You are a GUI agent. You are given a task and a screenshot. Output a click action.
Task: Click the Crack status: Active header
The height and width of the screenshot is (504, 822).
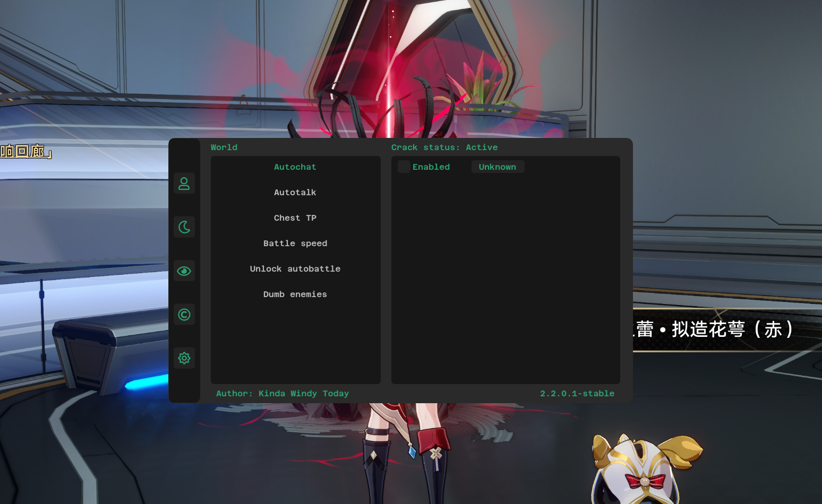[x=444, y=147]
